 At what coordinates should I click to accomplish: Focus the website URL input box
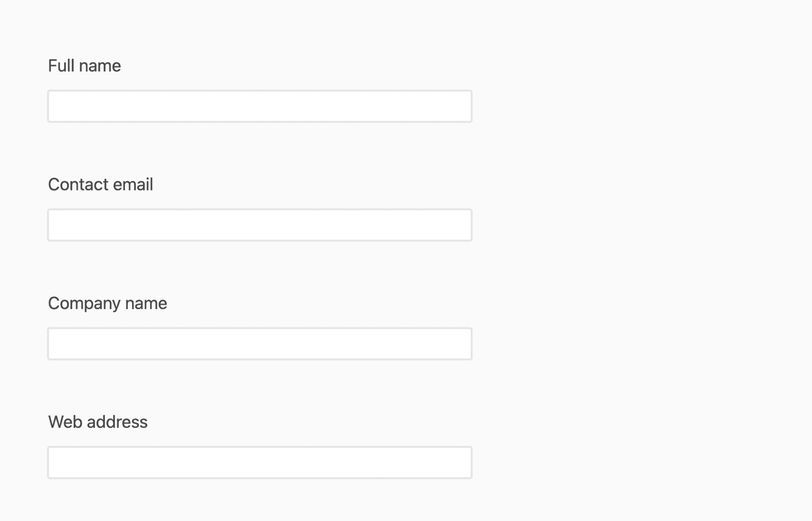[260, 463]
